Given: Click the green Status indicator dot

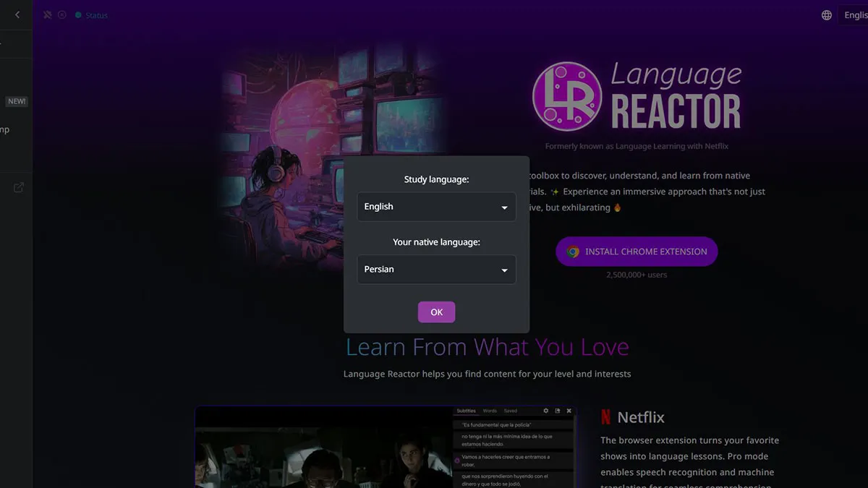Looking at the screenshot, I should pos(78,15).
